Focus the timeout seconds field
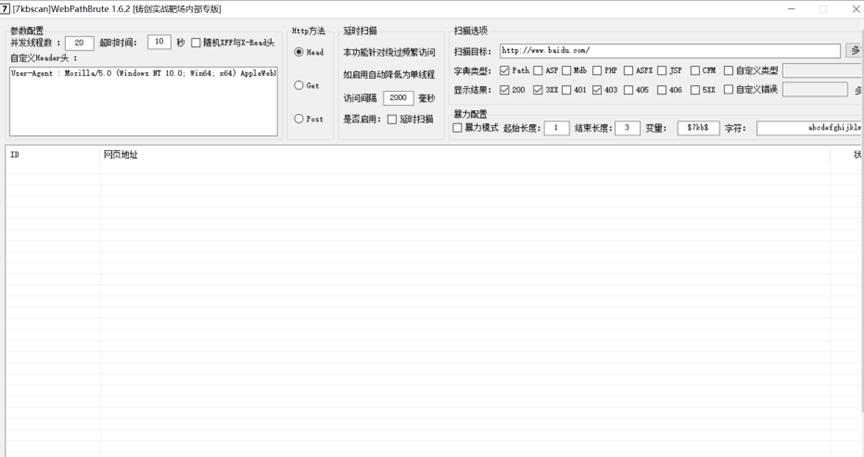Image resolution: width=864 pixels, height=457 pixels. pyautogui.click(x=159, y=42)
